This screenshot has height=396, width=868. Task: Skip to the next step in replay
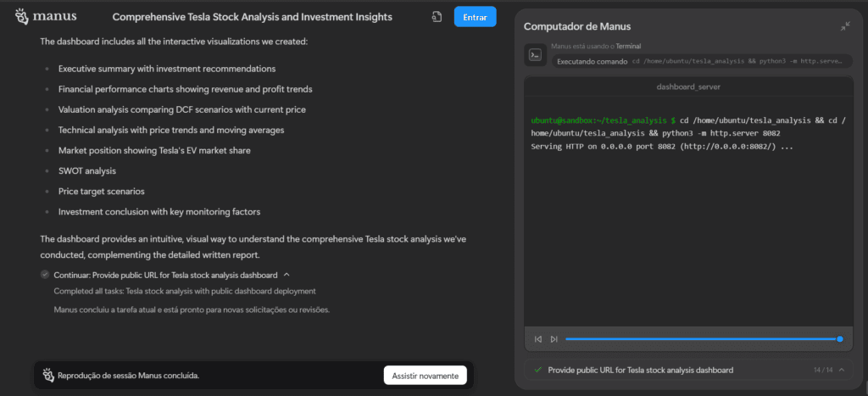click(x=554, y=339)
